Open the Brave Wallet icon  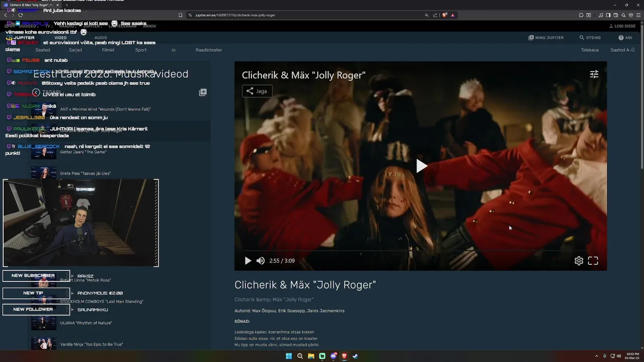616,15
